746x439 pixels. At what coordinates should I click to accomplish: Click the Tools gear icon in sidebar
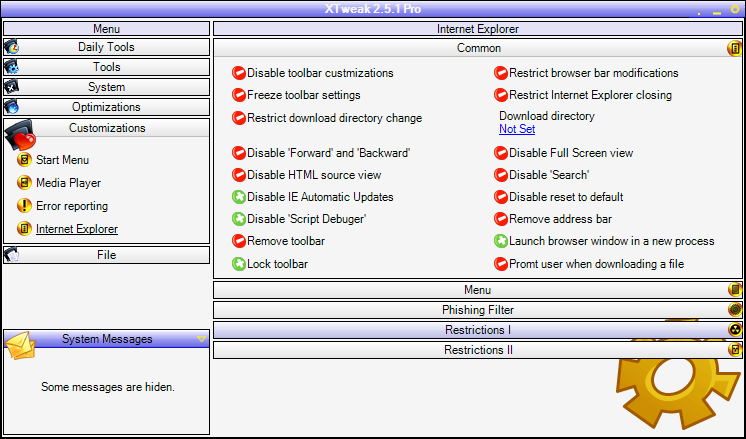(11, 67)
